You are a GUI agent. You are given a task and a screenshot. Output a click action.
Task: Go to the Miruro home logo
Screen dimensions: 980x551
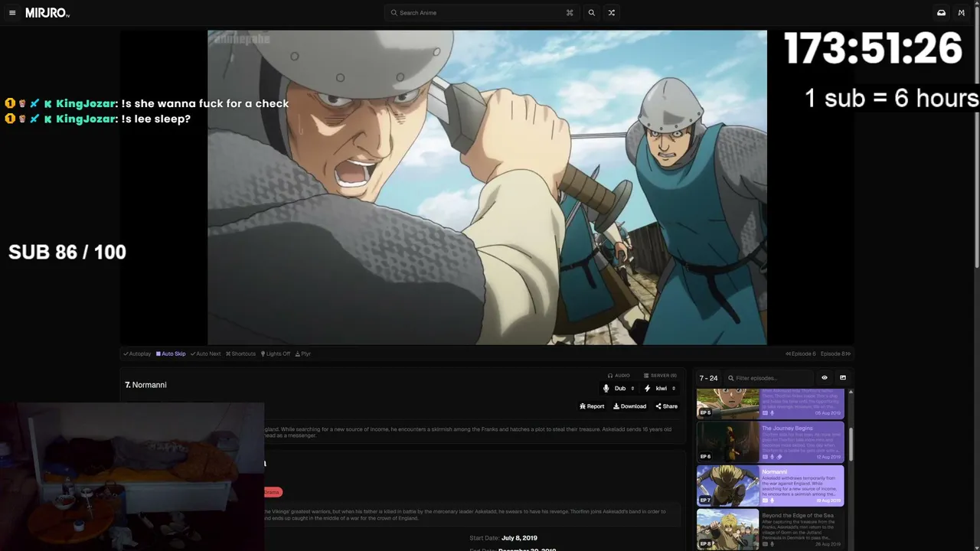tap(47, 13)
